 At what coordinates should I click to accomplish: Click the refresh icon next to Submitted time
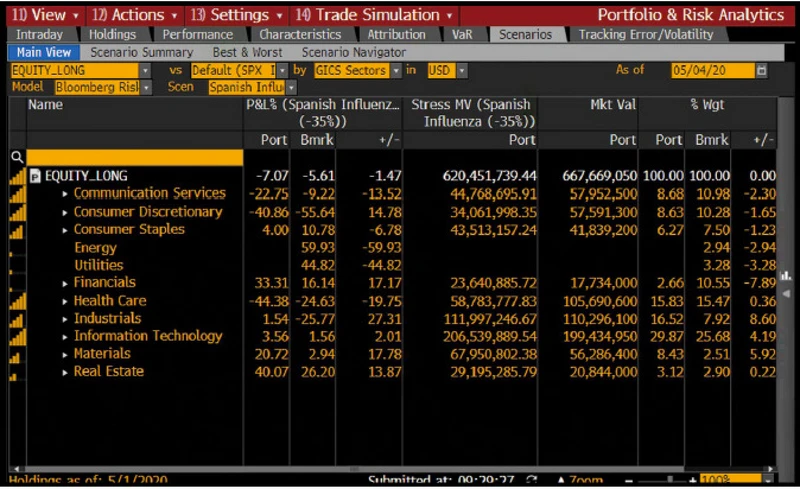click(x=531, y=481)
